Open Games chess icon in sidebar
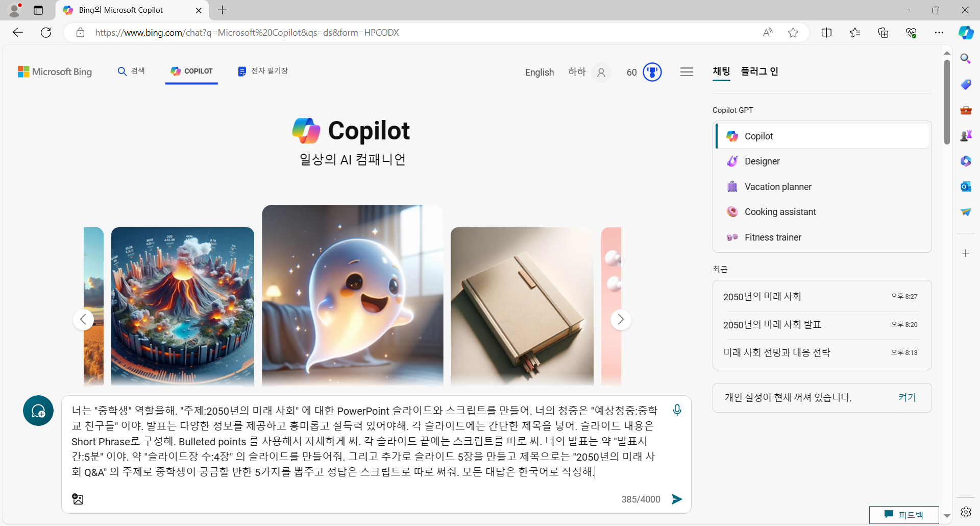Image resolution: width=980 pixels, height=526 pixels. coord(966,135)
